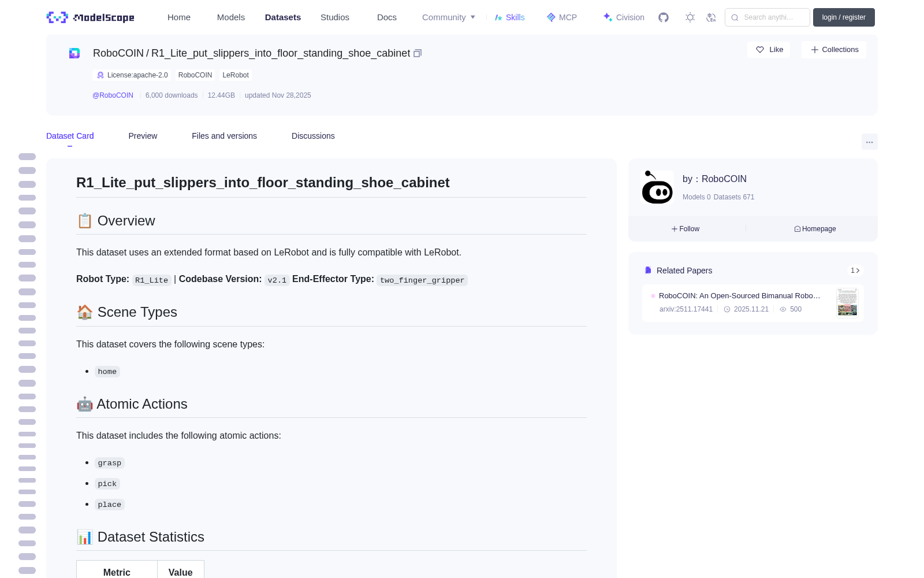The width and height of the screenshot is (924, 578).
Task: Open the GitHub icon link
Action: (x=664, y=17)
